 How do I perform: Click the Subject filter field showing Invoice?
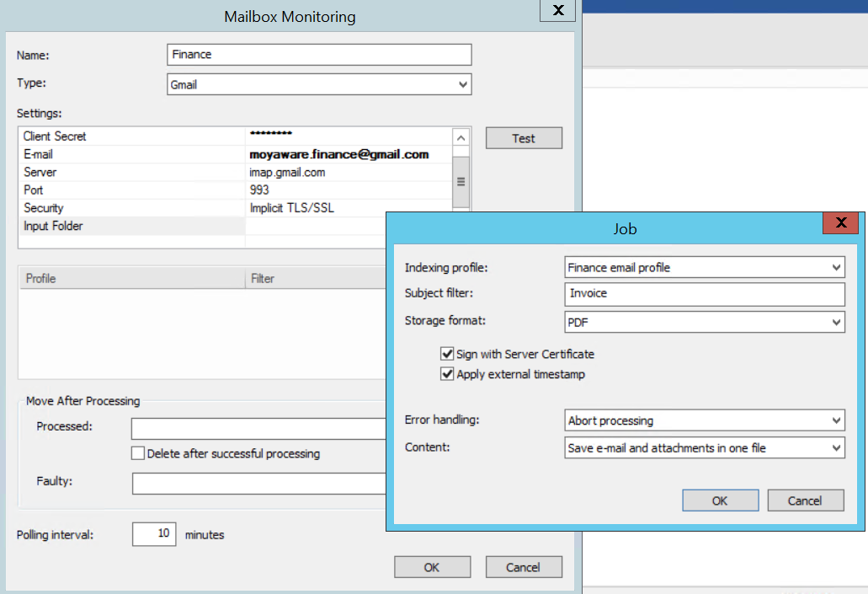703,294
